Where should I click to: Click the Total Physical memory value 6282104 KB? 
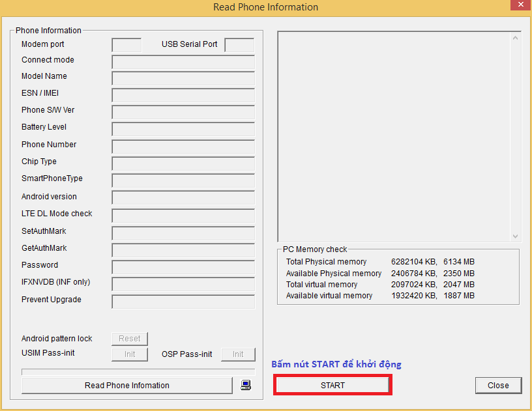coord(413,262)
